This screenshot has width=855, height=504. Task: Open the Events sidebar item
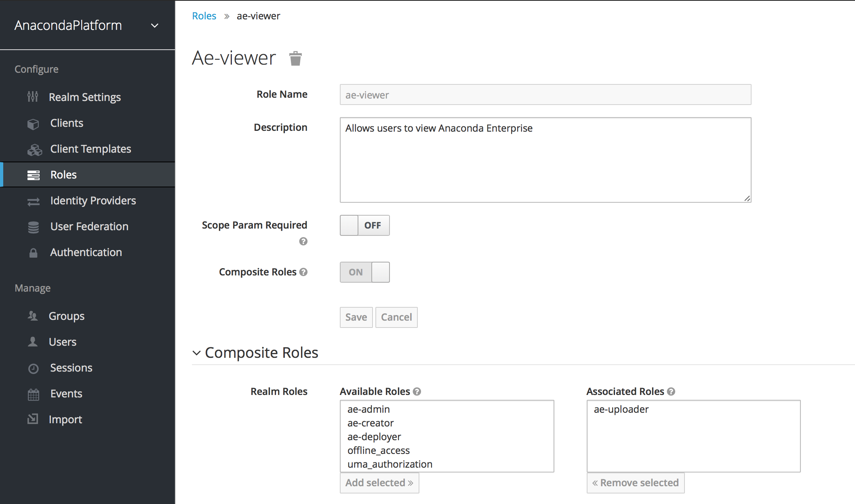click(x=66, y=394)
